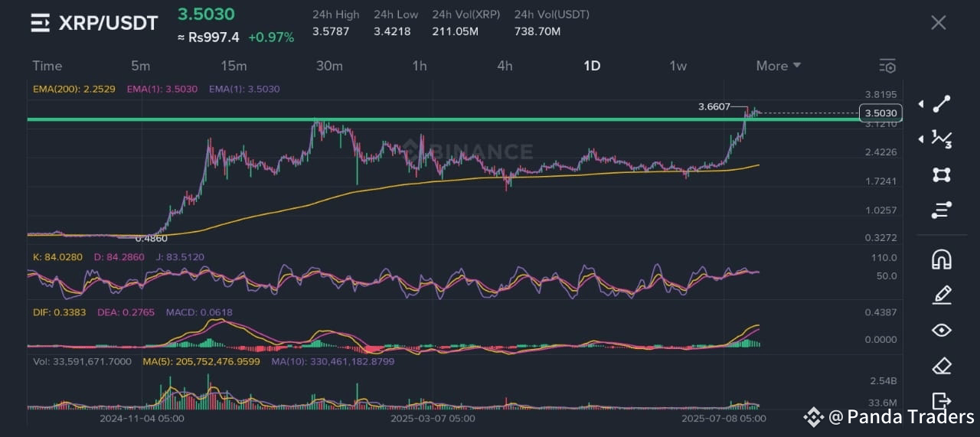
Task: Select the 4h timeframe
Action: (x=505, y=66)
